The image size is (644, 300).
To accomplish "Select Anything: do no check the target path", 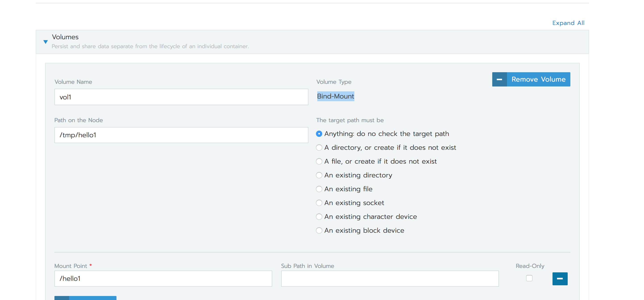I will [319, 134].
